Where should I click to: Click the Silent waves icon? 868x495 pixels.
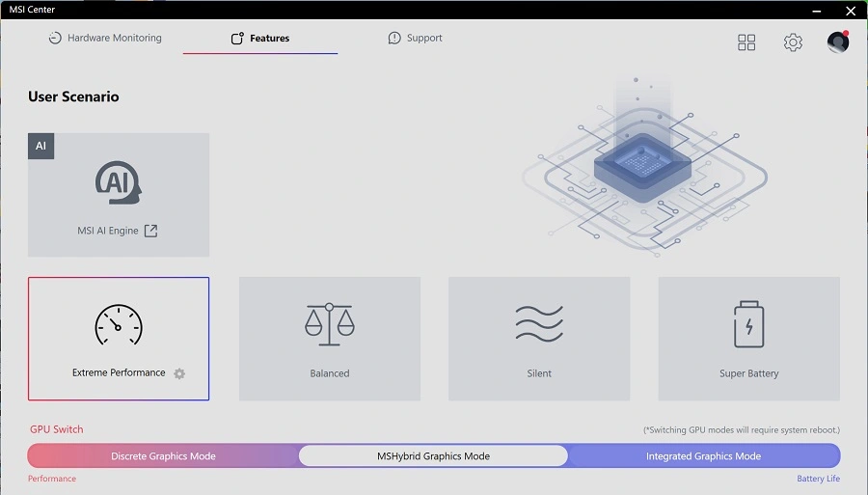pos(539,325)
